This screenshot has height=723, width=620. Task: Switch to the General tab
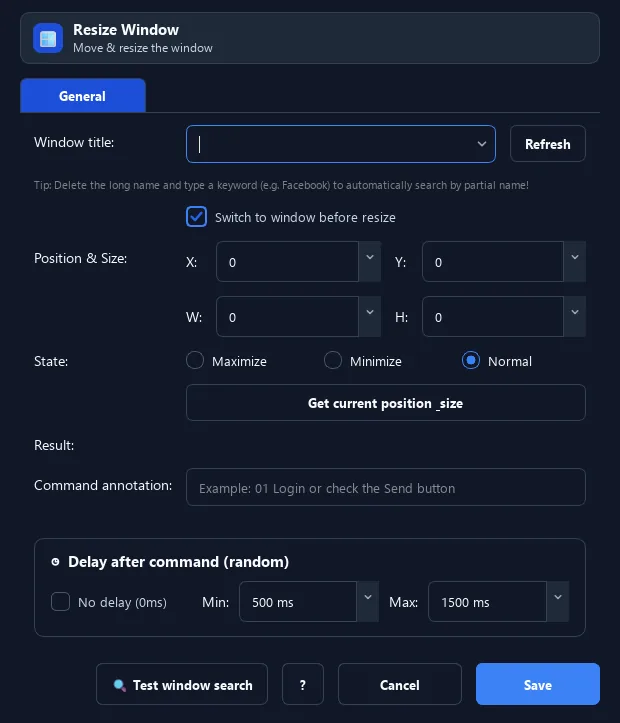[x=83, y=96]
